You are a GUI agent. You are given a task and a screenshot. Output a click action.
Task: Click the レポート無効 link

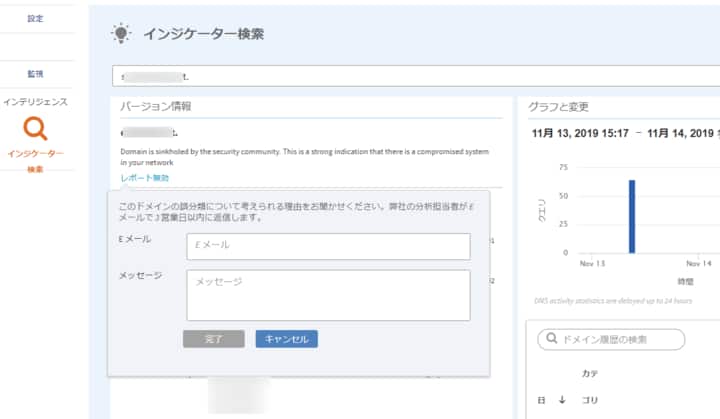144,177
